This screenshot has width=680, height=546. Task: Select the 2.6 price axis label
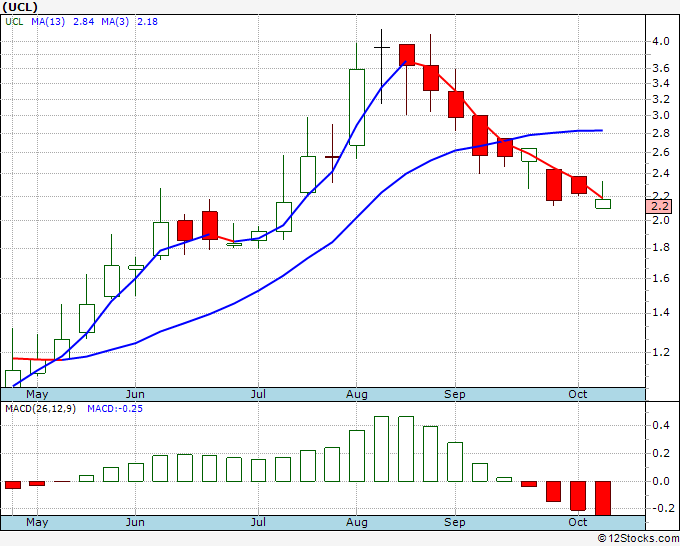[x=661, y=153]
